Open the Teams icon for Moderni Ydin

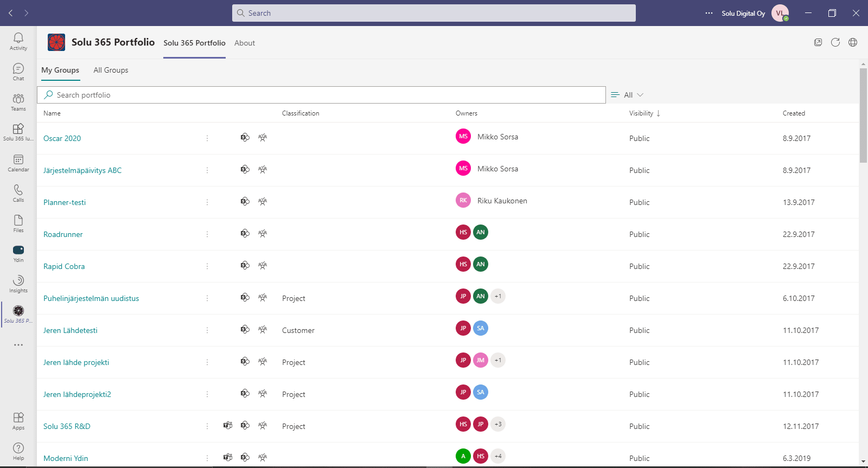[x=228, y=458]
